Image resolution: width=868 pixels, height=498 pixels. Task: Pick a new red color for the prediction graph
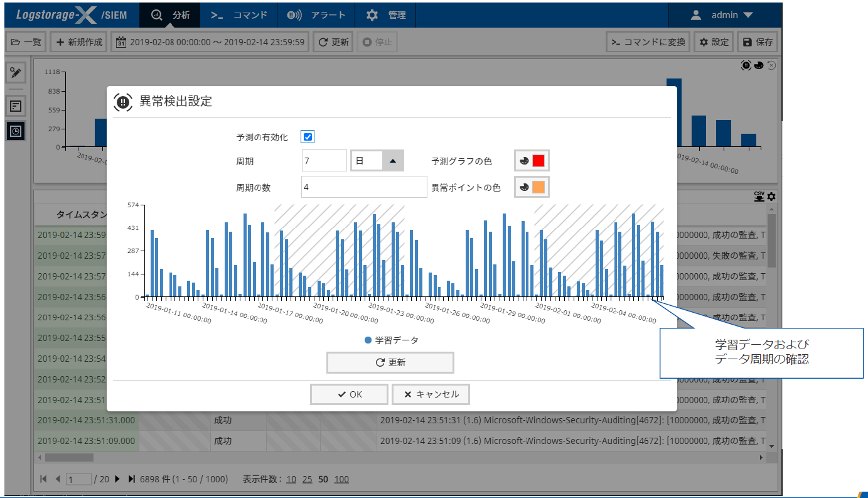pos(538,160)
